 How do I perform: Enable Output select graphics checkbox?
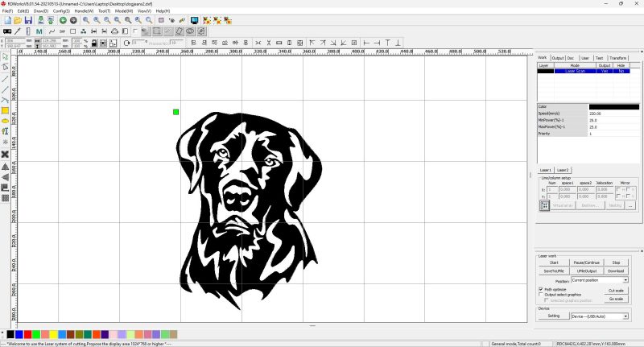[x=540, y=295]
